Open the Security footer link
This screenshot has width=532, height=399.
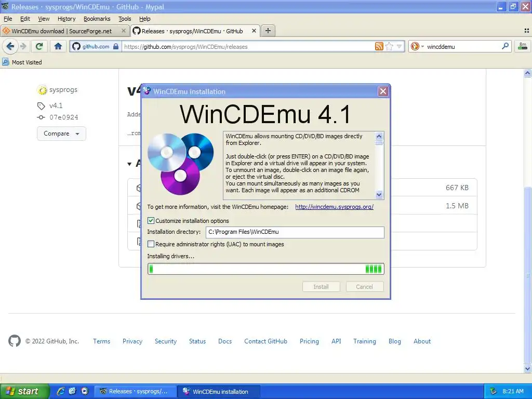point(166,341)
